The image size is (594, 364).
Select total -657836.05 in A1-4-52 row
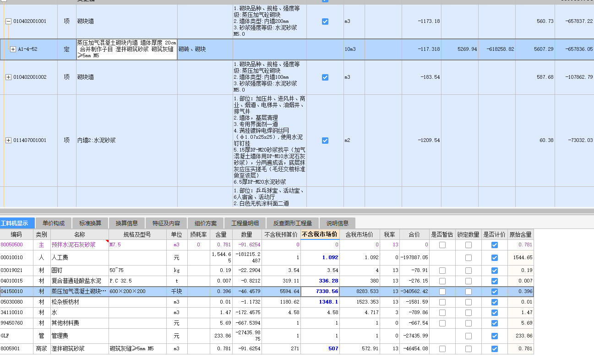coord(574,49)
